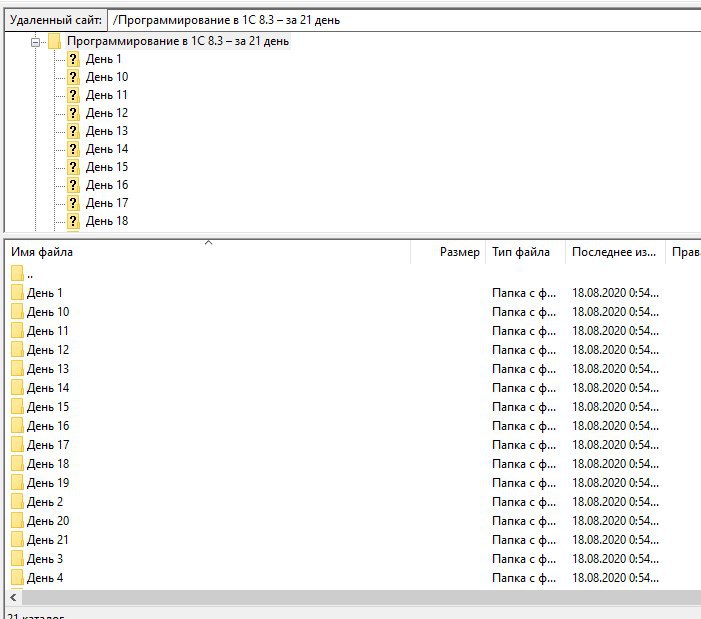Select День 3 name in file list
Image resolution: width=701 pixels, height=619 pixels.
pos(45,559)
